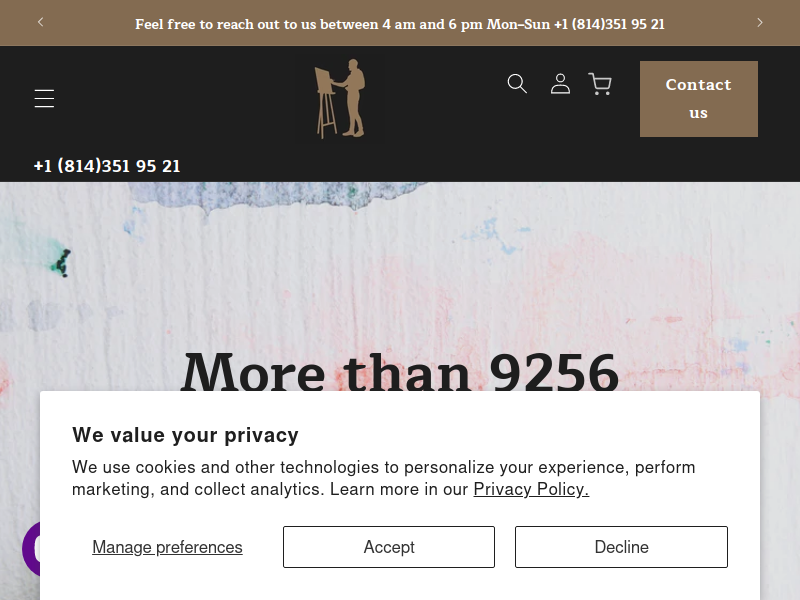
Task: Show next announcement with right arrow
Action: (x=760, y=22)
